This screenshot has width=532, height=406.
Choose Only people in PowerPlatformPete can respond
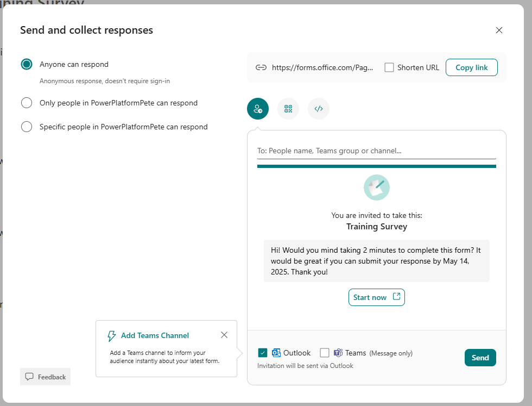click(27, 103)
